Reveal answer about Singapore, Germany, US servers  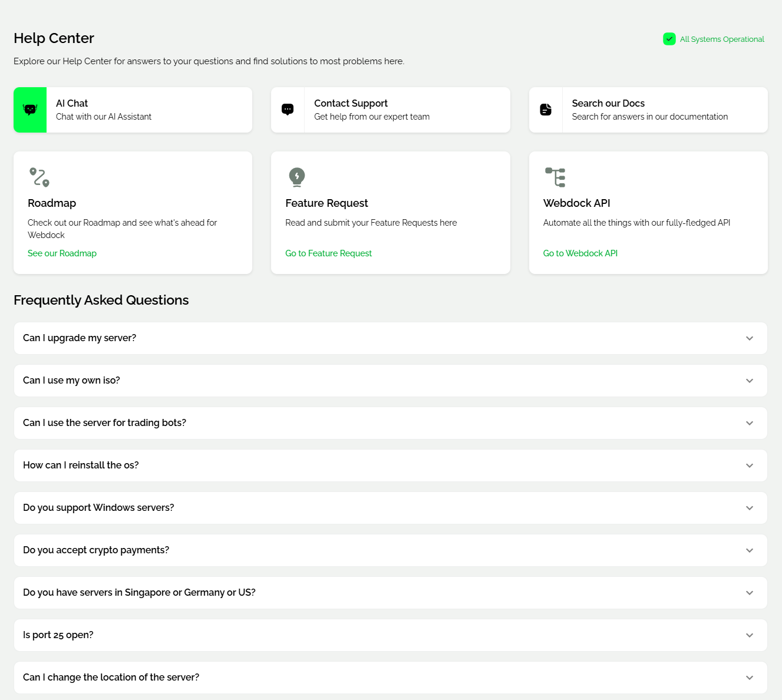click(139, 593)
